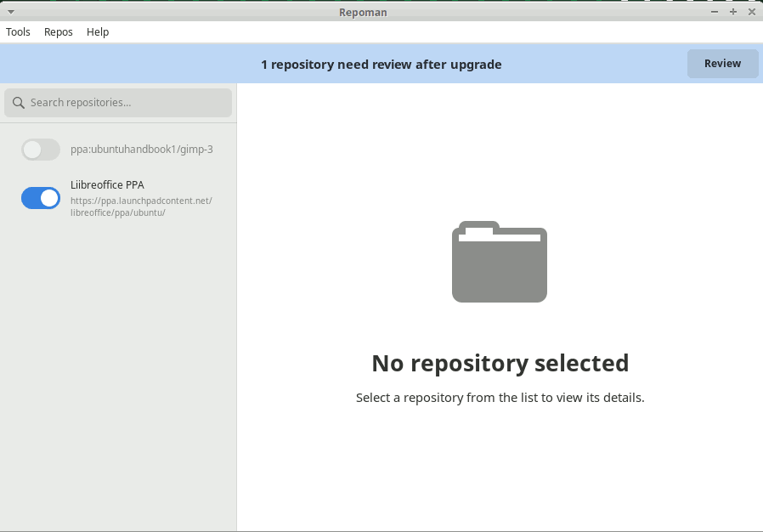Open the Tools menu
The height and width of the screenshot is (532, 763).
[18, 32]
